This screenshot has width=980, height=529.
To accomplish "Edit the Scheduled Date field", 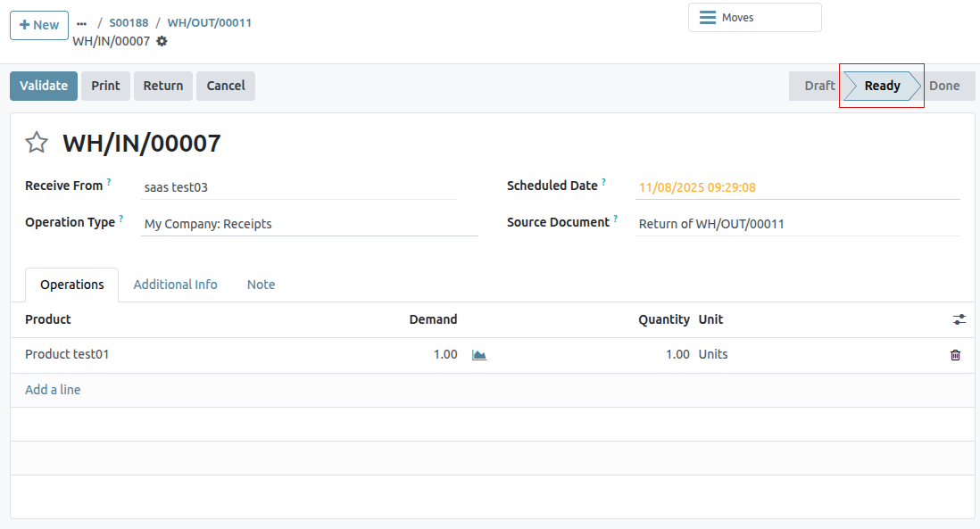I will click(797, 187).
